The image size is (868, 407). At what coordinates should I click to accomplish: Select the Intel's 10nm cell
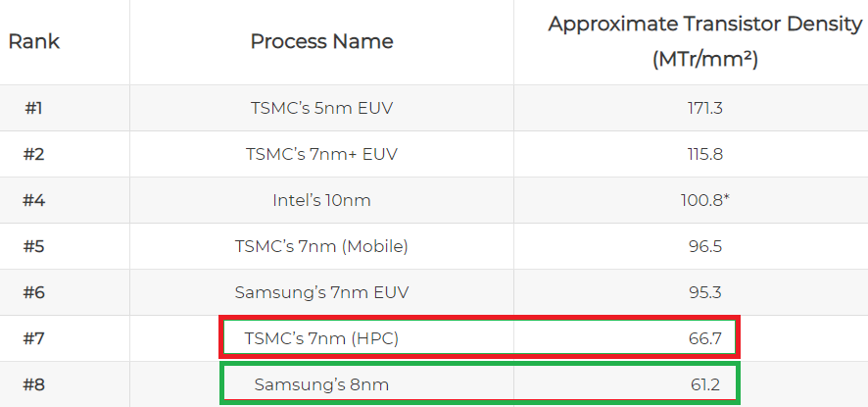(x=321, y=200)
